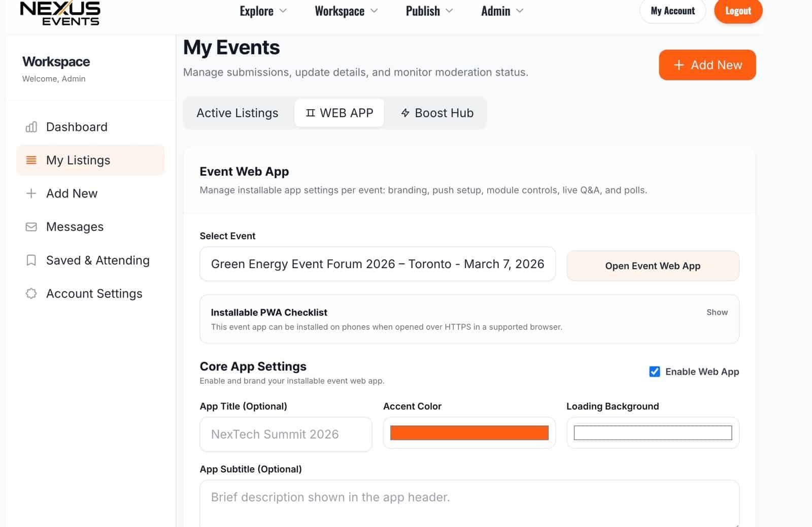The width and height of the screenshot is (812, 527).
Task: Click the Logout button
Action: click(738, 11)
